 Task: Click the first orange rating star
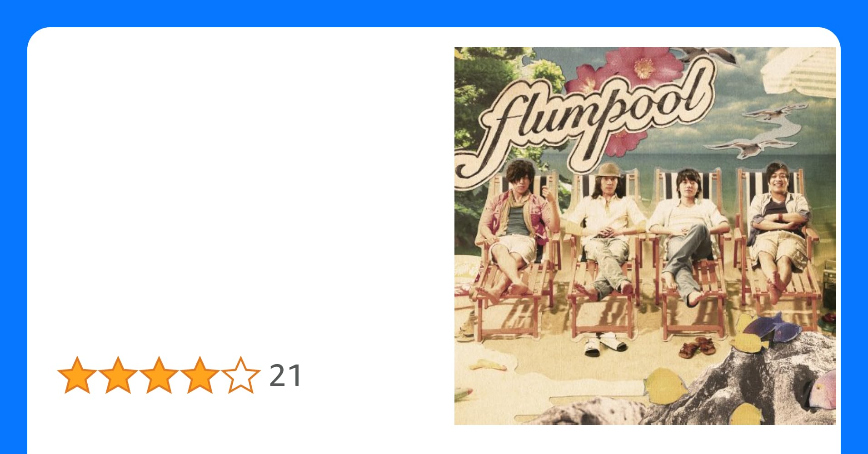77,375
